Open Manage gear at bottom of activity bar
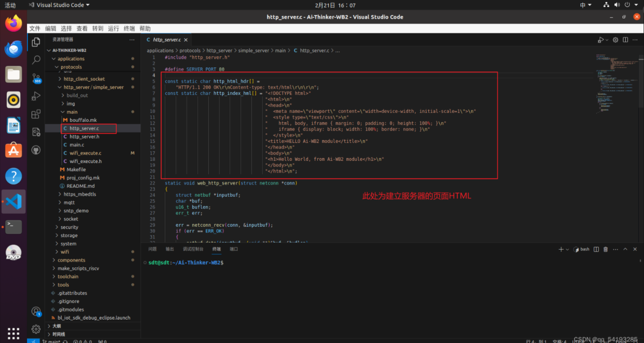This screenshot has width=644, height=343. coord(36,330)
